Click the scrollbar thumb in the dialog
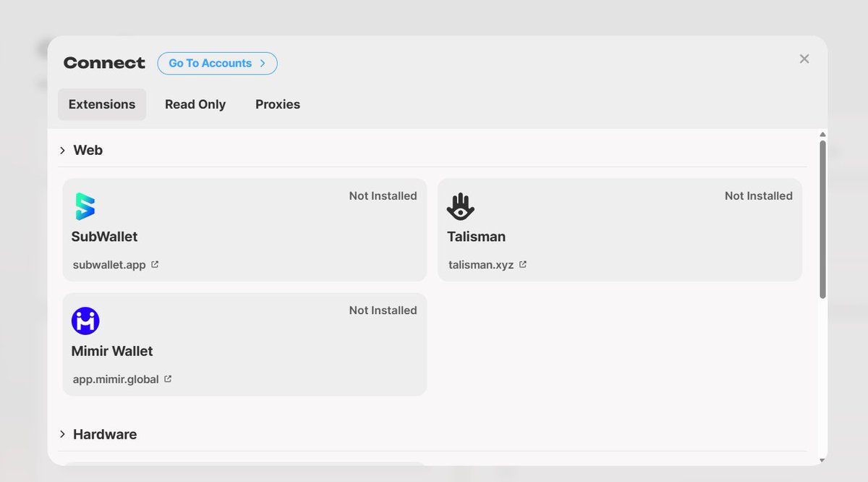The height and width of the screenshot is (482, 868). tap(822, 219)
